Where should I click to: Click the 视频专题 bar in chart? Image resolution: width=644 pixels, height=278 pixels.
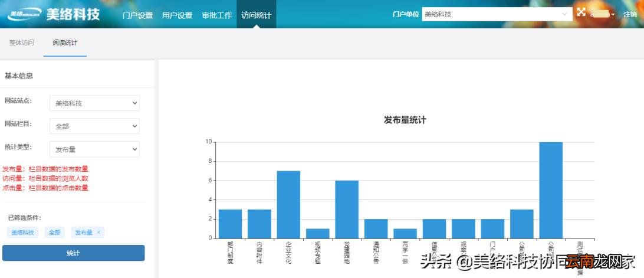(317, 233)
